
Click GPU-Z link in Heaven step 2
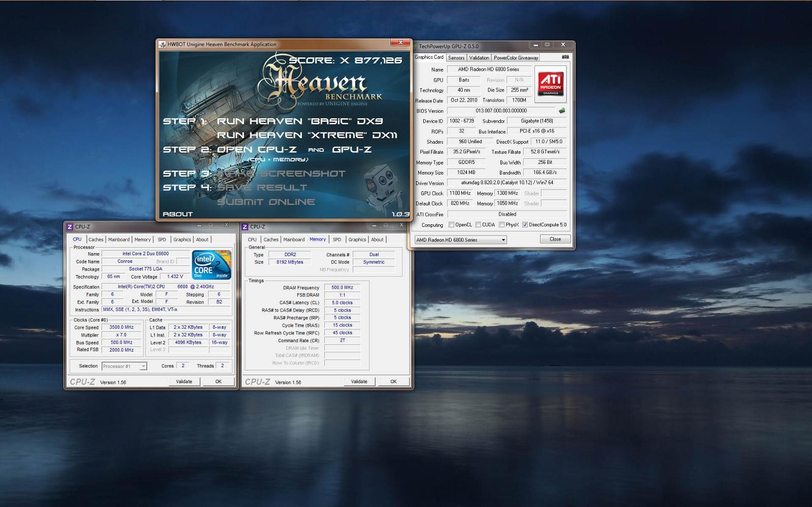[352, 150]
